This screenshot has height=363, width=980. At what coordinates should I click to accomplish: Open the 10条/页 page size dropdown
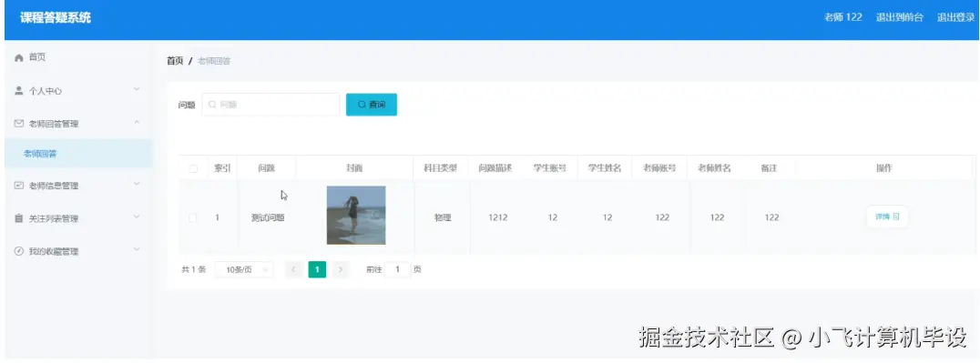(x=244, y=270)
